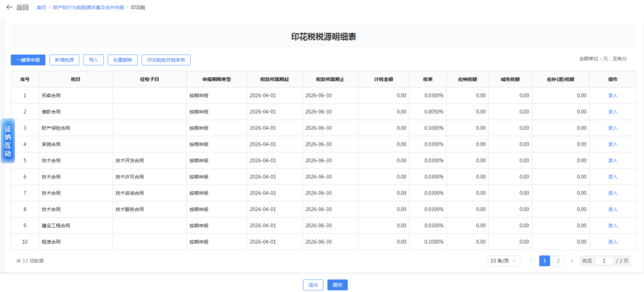Click the previous page arrow in pagination
This screenshot has height=292, width=644.
point(531,261)
